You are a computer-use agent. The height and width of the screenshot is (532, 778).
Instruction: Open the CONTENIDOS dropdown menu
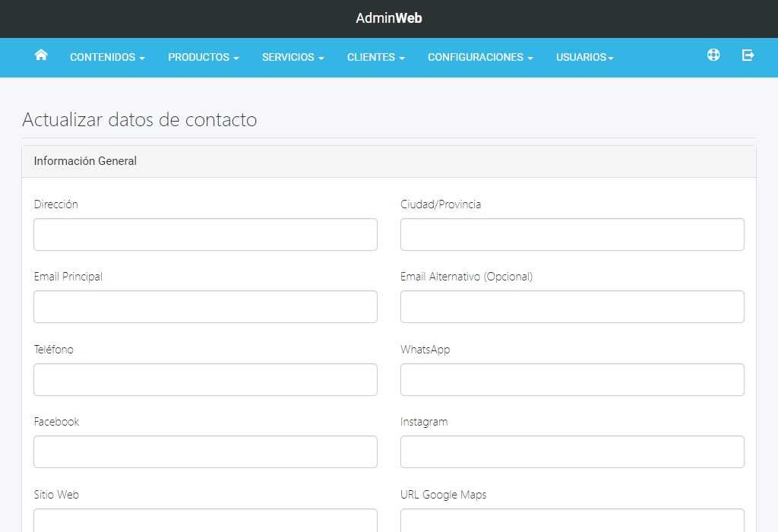coord(106,57)
